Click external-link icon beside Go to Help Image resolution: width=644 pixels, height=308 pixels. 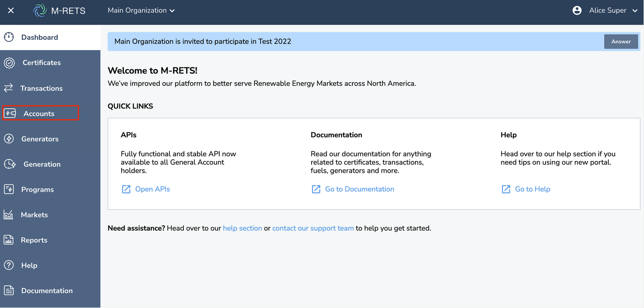coord(506,189)
